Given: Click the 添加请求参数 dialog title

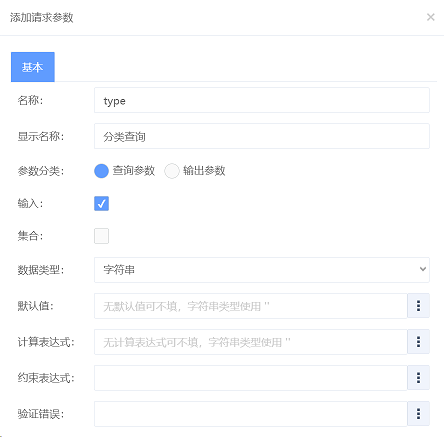Looking at the screenshot, I should tap(41, 17).
